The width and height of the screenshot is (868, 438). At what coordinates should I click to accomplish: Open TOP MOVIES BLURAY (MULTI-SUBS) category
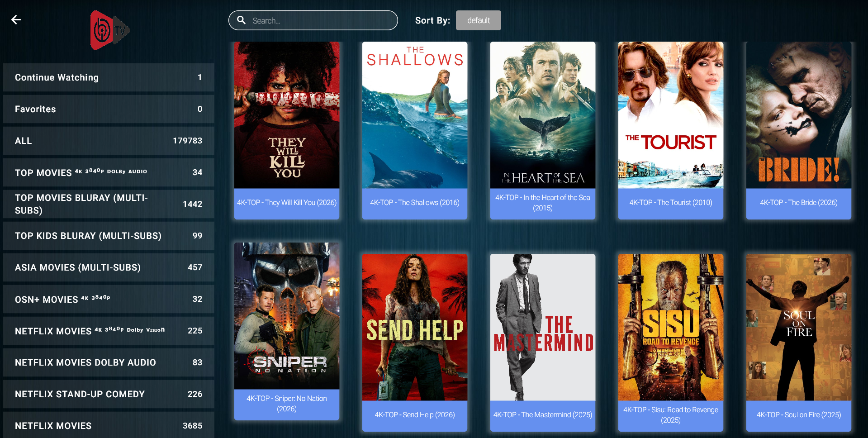tap(109, 204)
